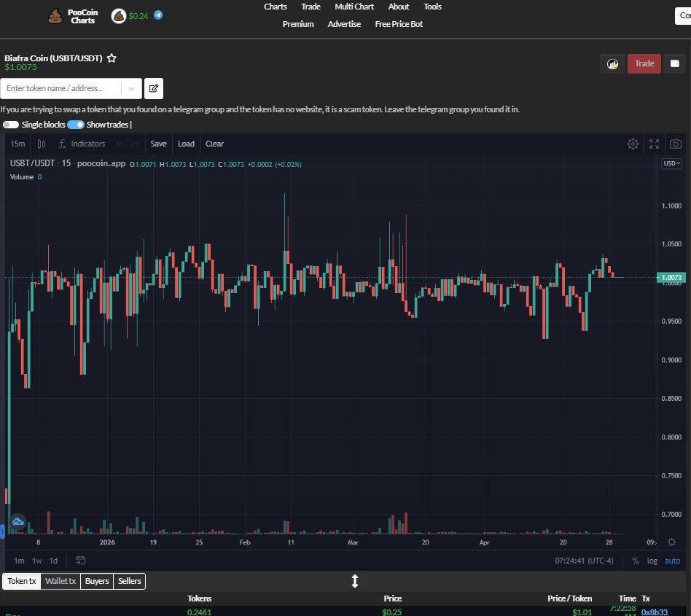Click the PooCoin Charts logo

click(x=73, y=16)
